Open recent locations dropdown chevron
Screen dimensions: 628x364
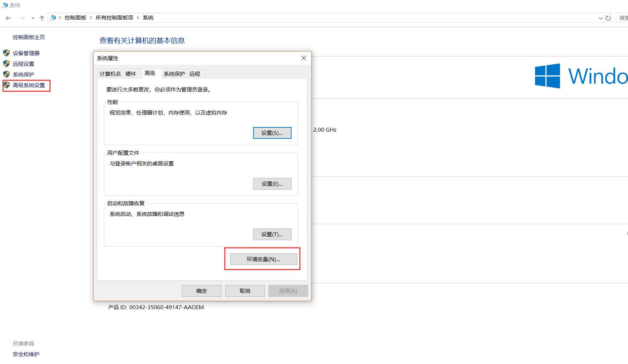[x=33, y=18]
